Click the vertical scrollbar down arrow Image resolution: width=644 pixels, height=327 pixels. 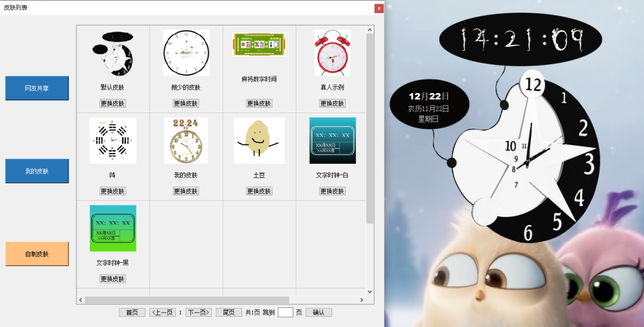tap(370, 292)
